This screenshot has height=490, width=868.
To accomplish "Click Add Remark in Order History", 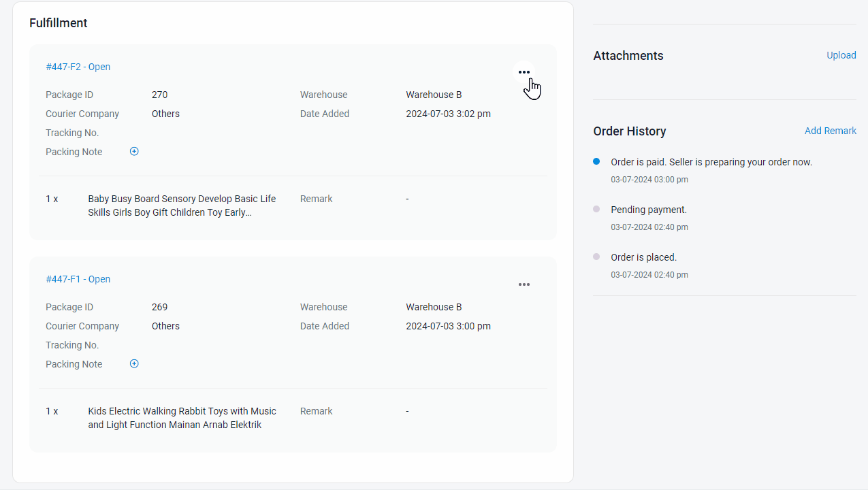I will pos(830,131).
